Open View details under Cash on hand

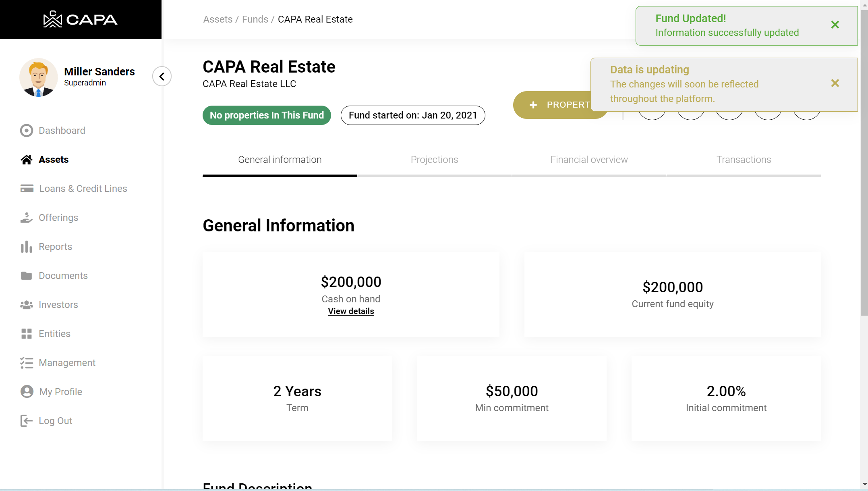tap(351, 311)
